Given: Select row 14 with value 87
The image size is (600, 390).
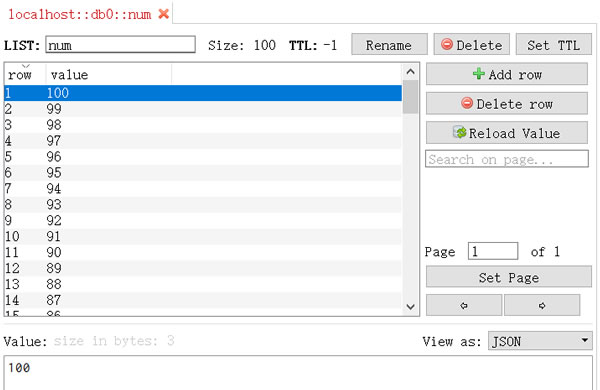Looking at the screenshot, I should point(203,300).
